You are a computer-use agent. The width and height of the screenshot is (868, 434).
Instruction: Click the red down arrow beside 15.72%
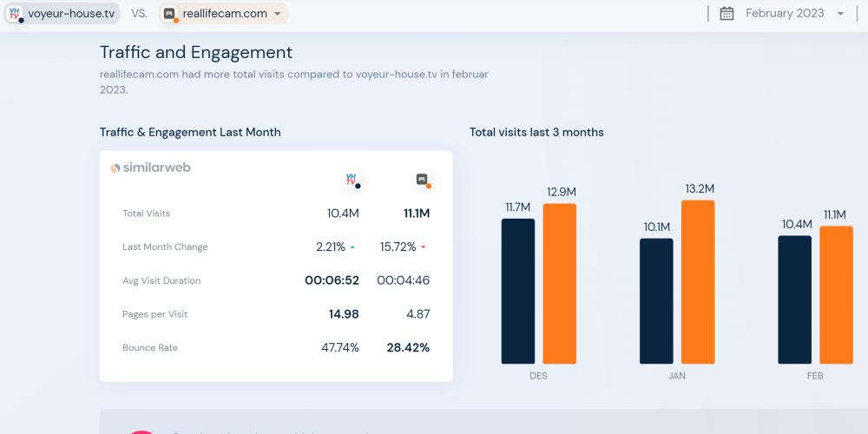tap(424, 247)
